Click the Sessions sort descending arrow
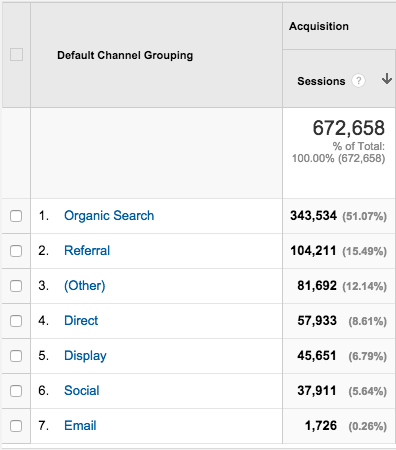This screenshot has height=450, width=396. click(387, 79)
